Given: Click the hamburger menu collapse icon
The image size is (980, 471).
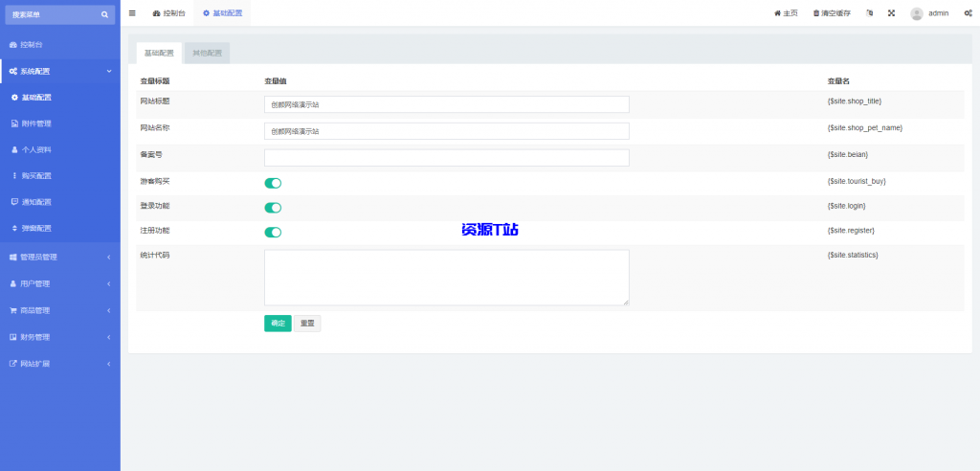Looking at the screenshot, I should (132, 13).
